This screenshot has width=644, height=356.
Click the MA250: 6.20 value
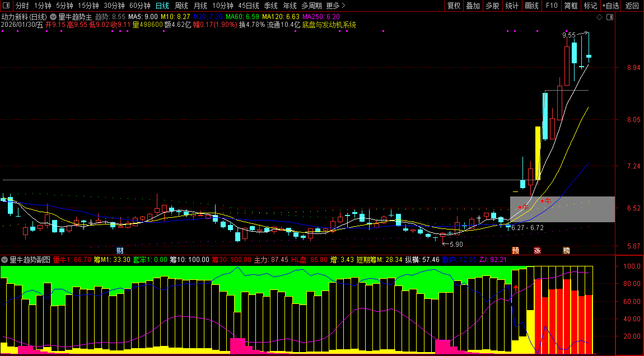(321, 17)
